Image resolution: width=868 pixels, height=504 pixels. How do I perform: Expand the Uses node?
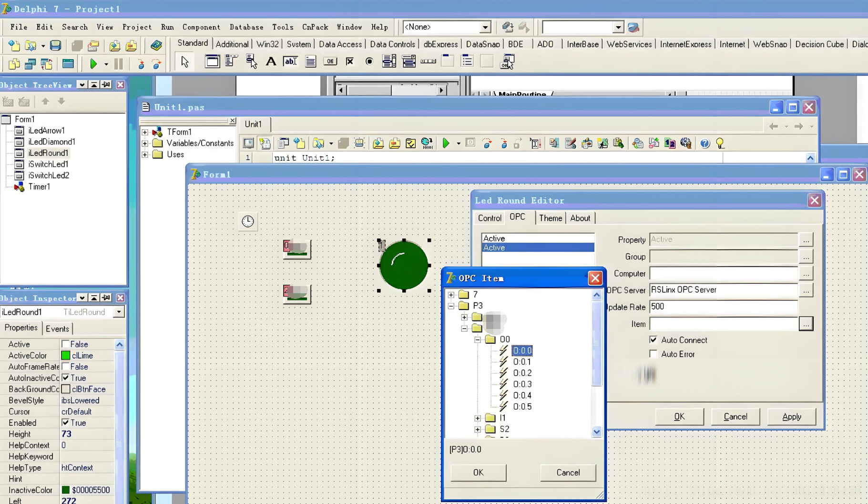click(145, 154)
